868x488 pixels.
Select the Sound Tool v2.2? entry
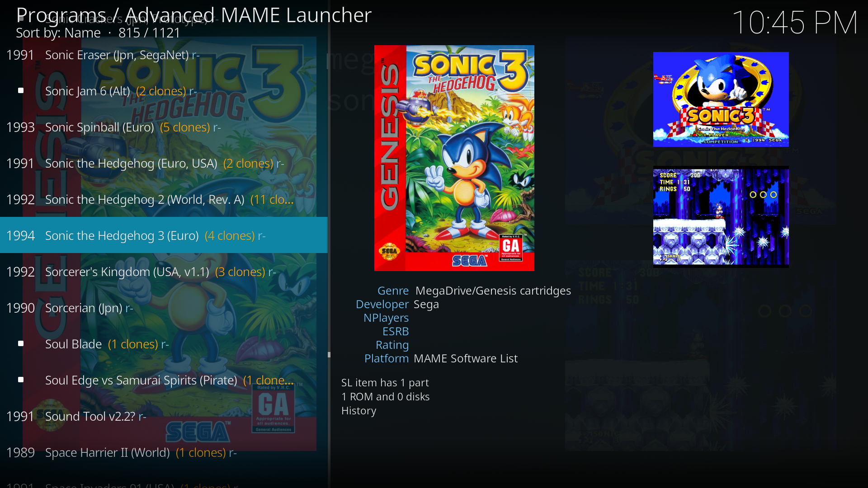88,416
